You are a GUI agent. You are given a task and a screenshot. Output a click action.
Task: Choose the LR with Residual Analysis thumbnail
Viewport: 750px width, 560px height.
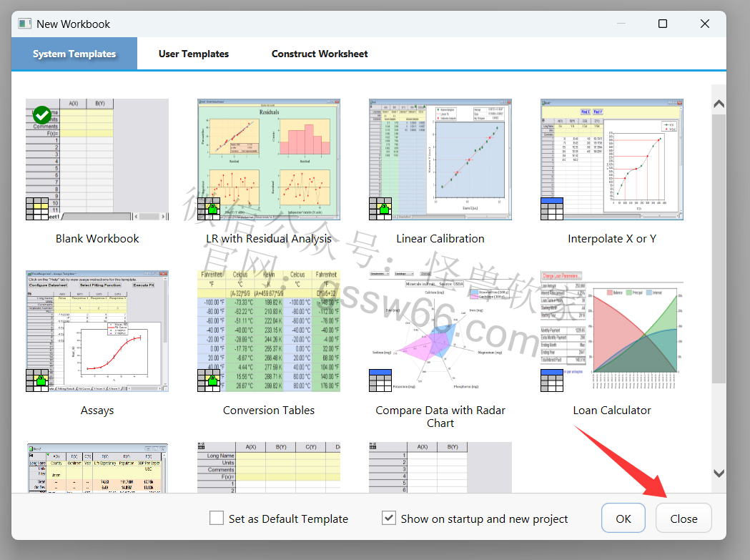(x=269, y=159)
